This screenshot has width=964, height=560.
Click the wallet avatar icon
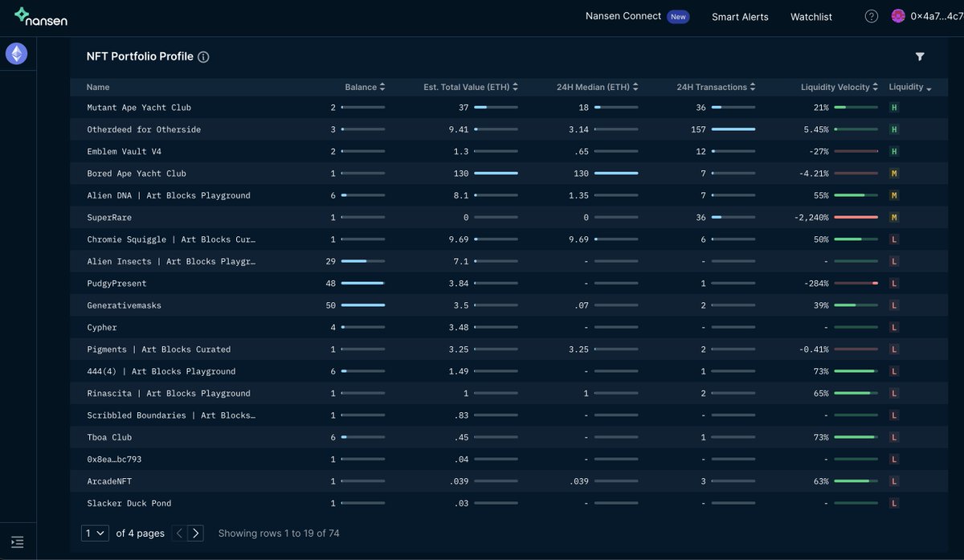(x=898, y=16)
